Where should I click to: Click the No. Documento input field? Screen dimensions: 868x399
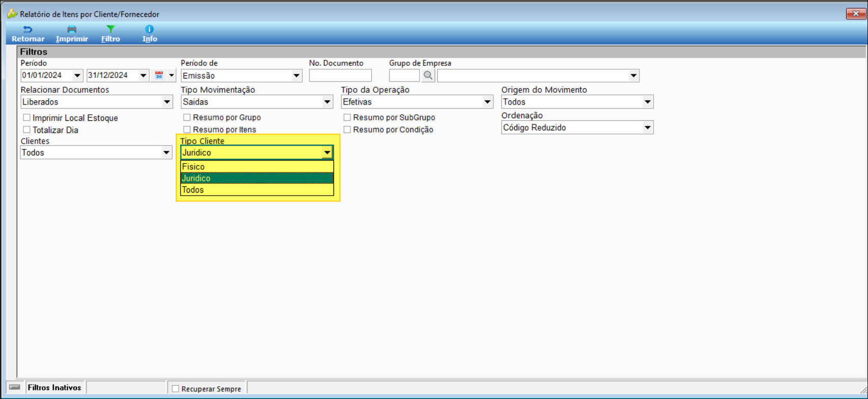[340, 75]
